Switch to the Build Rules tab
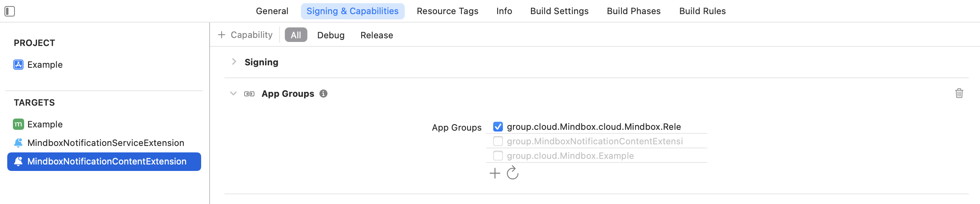Viewport: 980px width, 204px height. pyautogui.click(x=702, y=11)
